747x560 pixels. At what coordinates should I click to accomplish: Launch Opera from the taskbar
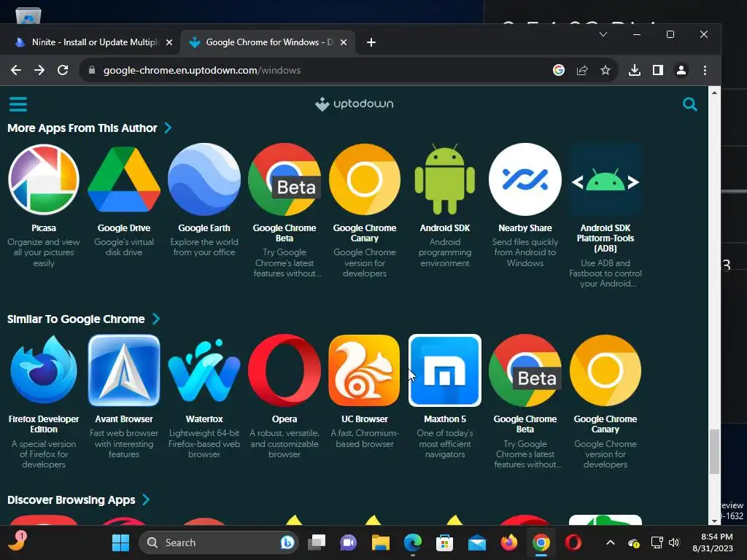[573, 542]
